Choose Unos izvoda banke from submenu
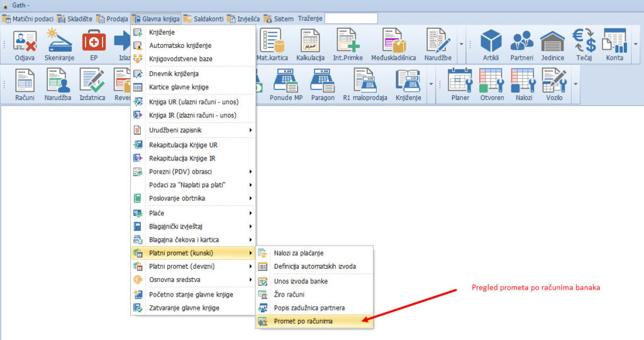 click(301, 281)
